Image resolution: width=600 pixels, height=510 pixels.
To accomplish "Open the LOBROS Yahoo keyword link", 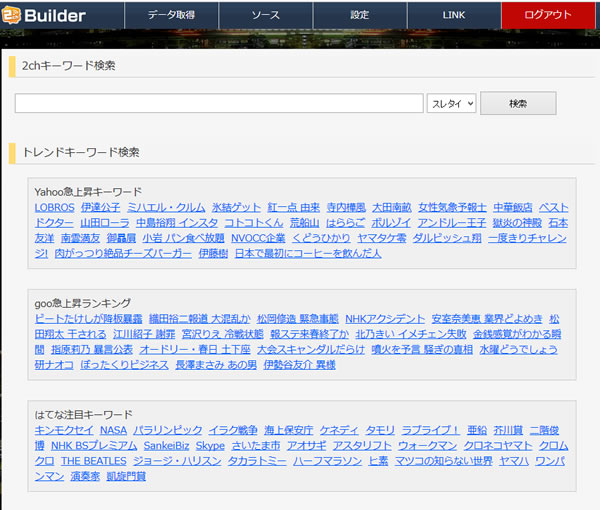I will point(54,208).
